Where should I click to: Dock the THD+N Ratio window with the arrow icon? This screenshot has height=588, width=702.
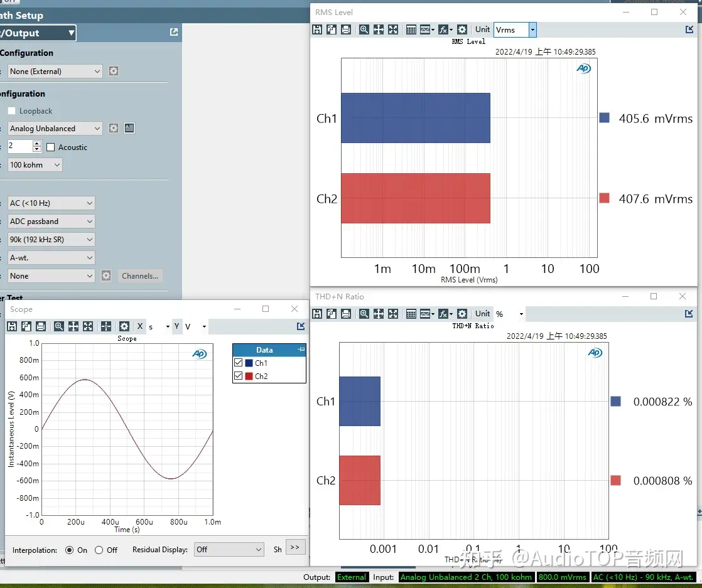(689, 314)
